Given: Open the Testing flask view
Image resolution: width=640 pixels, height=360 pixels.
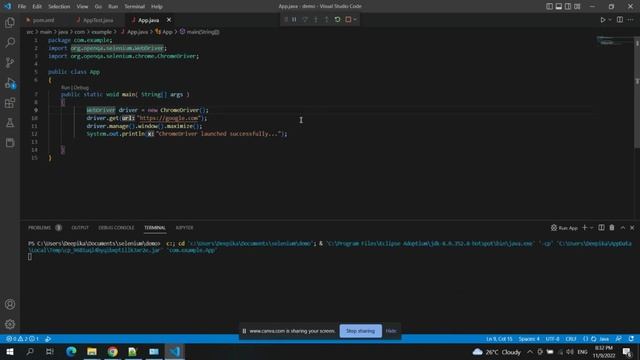Looking at the screenshot, I should pos(10,122).
